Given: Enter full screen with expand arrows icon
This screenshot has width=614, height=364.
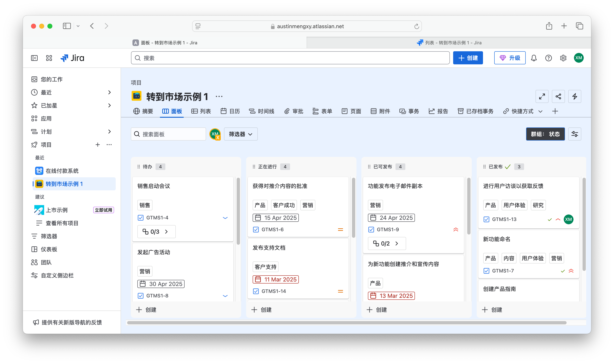Looking at the screenshot, I should point(542,96).
